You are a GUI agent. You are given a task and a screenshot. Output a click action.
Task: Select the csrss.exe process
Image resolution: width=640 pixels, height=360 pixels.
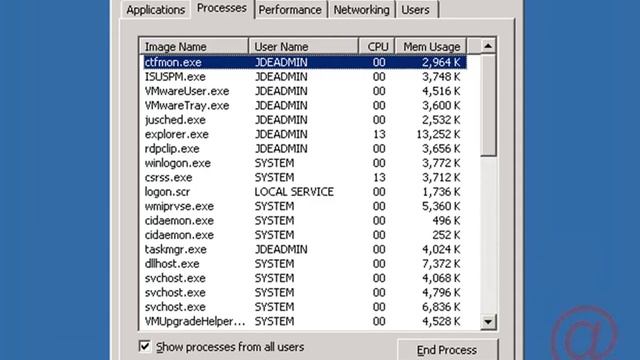coord(304,177)
